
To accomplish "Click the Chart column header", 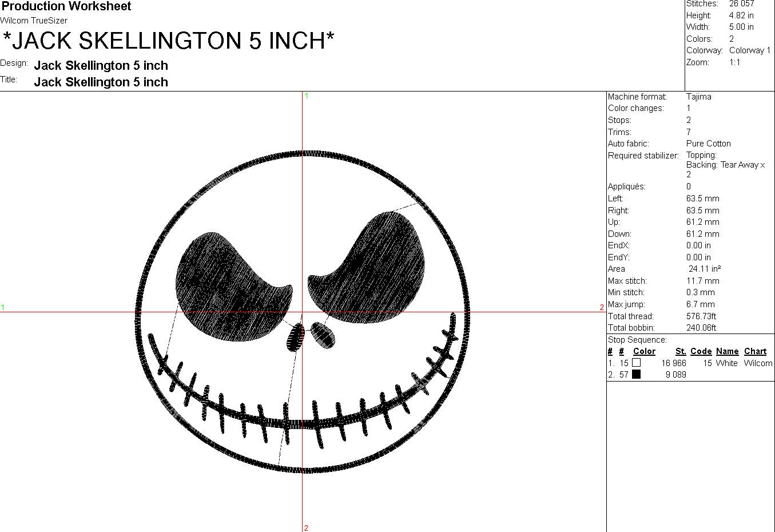I will pyautogui.click(x=755, y=351).
